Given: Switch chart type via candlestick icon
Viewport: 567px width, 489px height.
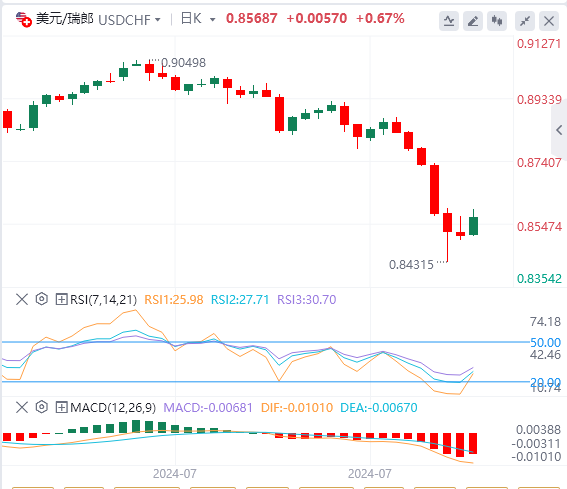Looking at the screenshot, I should click(496, 21).
